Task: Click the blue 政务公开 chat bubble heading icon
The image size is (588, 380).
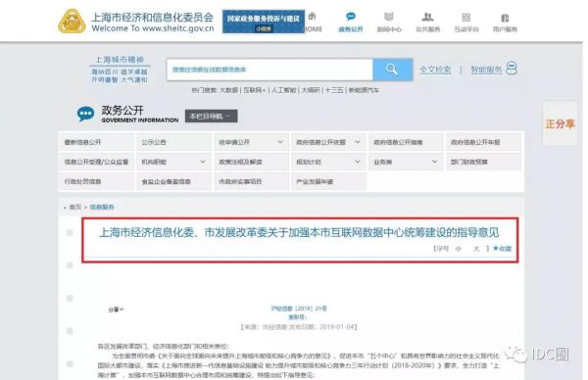Action: click(85, 114)
